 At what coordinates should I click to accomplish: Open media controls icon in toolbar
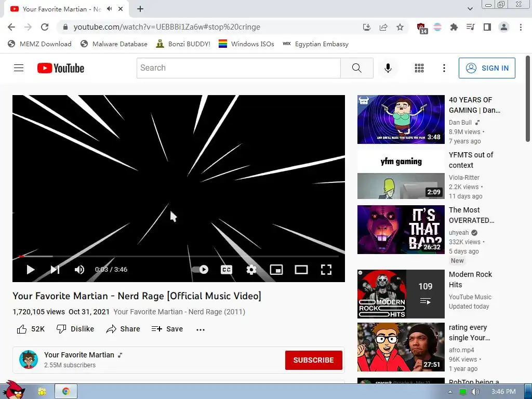[x=470, y=27]
